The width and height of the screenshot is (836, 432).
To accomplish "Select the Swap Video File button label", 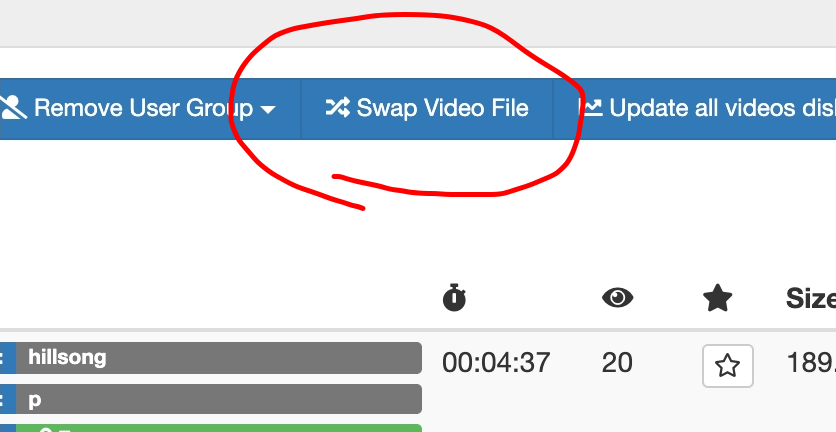I will (442, 108).
